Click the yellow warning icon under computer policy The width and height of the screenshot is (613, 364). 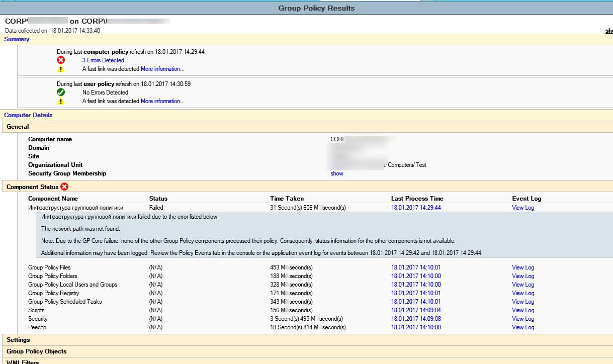[x=61, y=69]
